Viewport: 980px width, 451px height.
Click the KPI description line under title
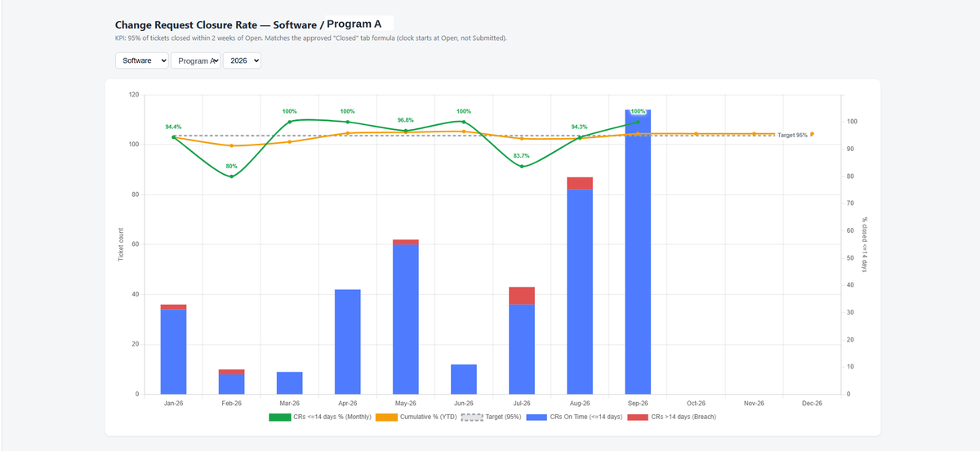311,38
